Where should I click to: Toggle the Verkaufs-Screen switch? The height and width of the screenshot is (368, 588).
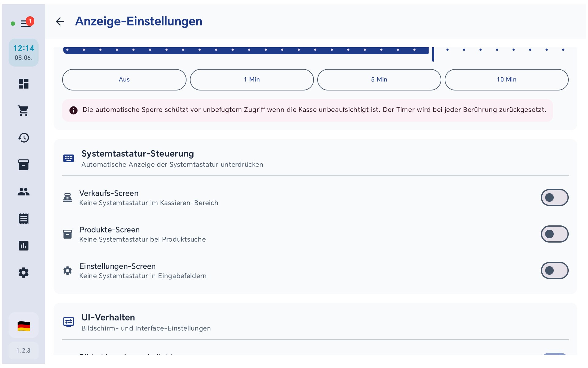pos(555,197)
